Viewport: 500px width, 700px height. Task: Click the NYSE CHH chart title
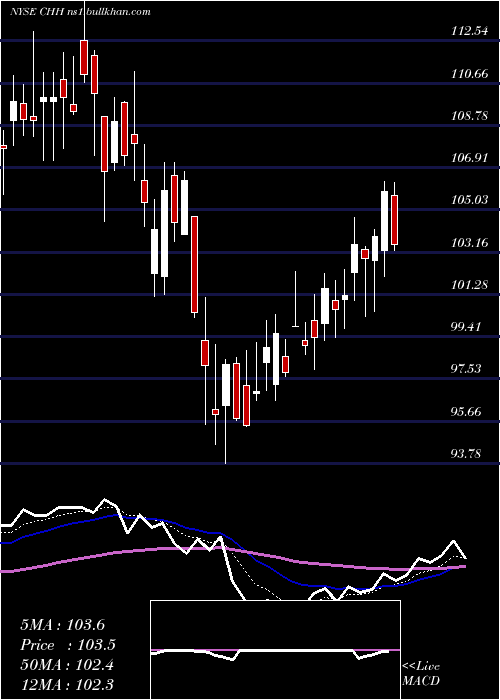80,12
